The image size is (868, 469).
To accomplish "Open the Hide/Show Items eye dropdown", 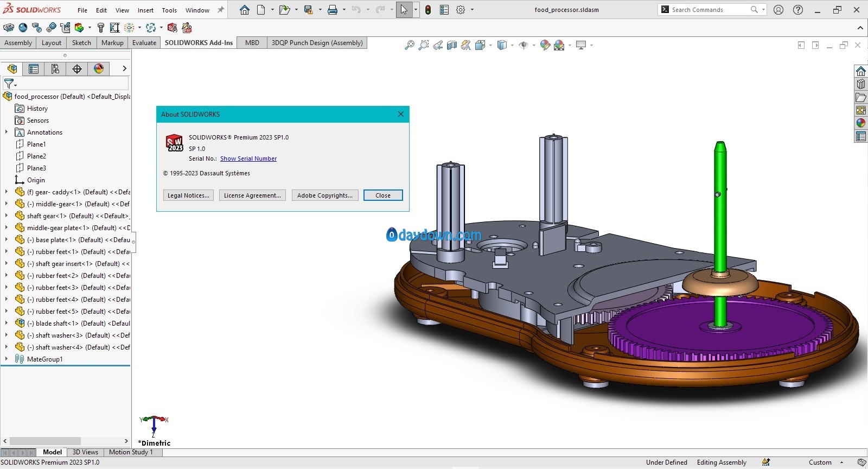I will (534, 46).
